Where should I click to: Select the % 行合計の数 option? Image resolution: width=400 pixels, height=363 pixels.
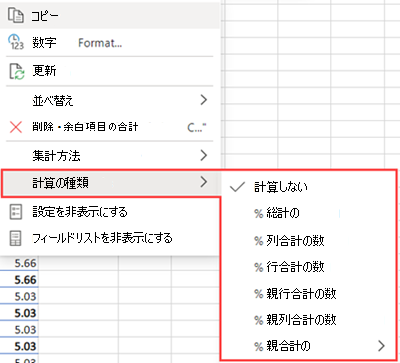point(308,267)
